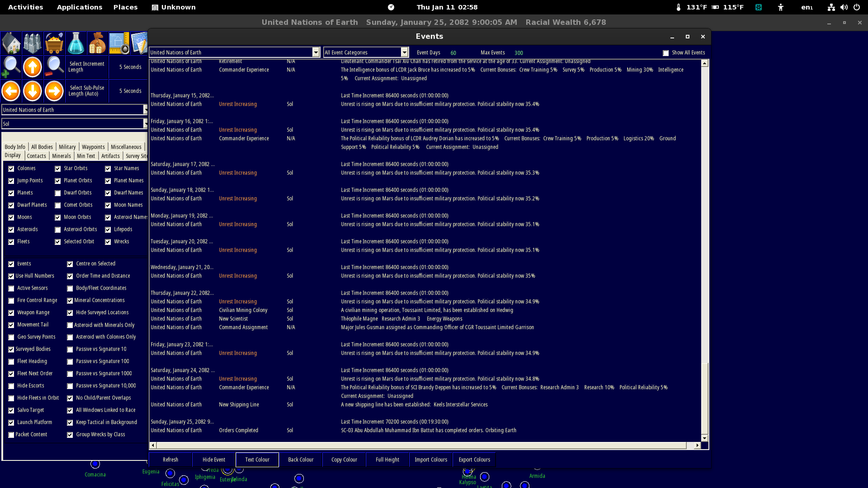Click the Full Height button
The height and width of the screenshot is (488, 868).
387,460
